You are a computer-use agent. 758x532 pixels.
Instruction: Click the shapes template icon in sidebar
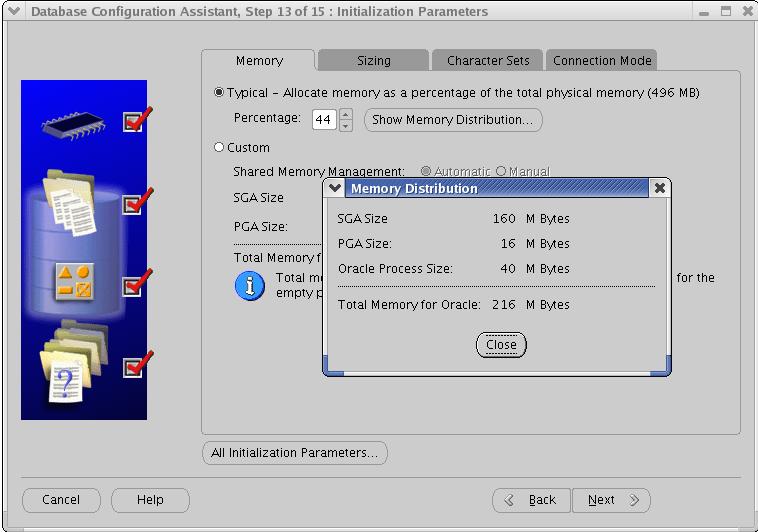click(x=73, y=284)
